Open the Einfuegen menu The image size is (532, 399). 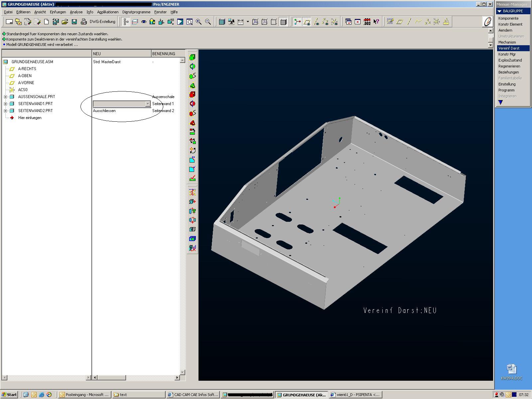(58, 12)
